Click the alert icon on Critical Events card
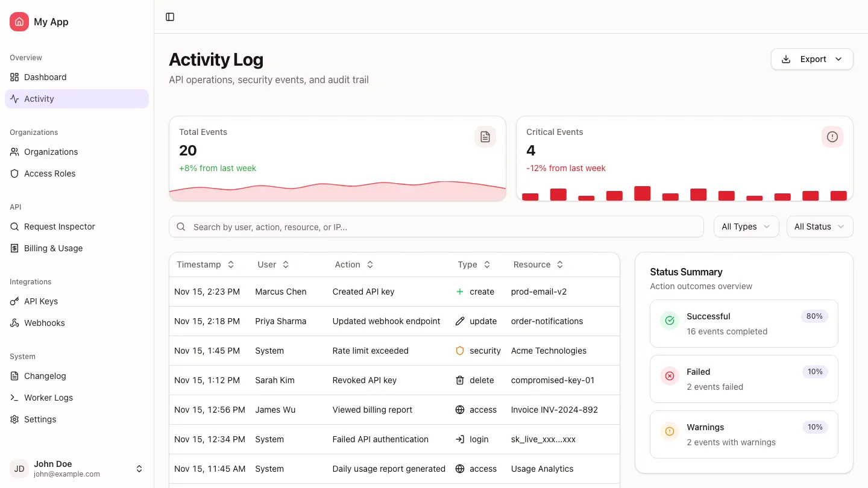Screen dimensions: 868x488 pos(832,137)
